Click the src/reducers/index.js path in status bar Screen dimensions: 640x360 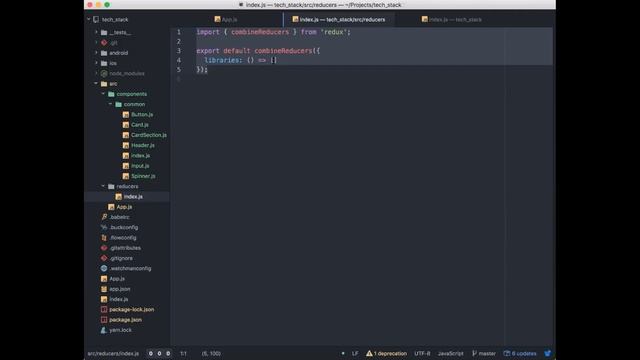click(x=113, y=353)
